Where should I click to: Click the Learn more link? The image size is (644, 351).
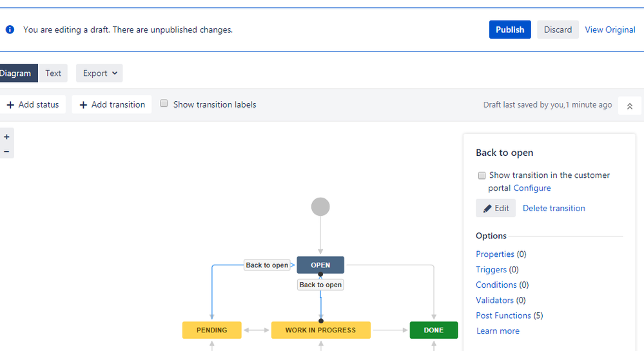tap(498, 331)
